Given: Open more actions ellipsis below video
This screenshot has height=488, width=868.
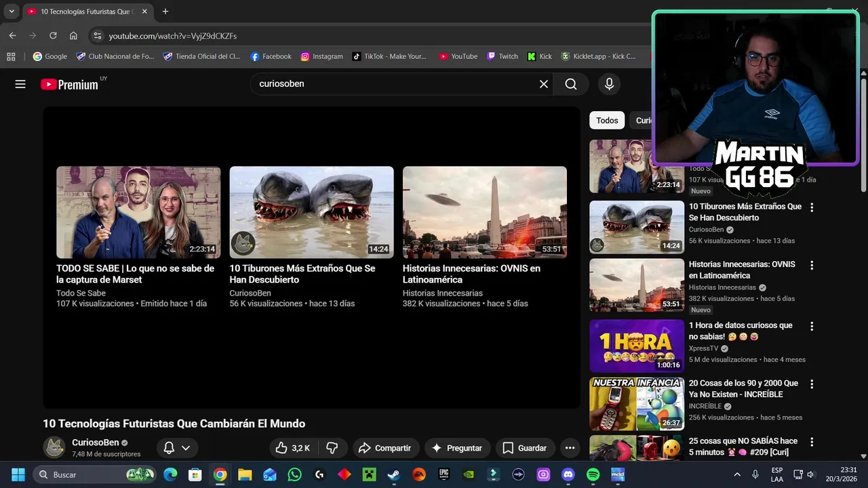Looking at the screenshot, I should (570, 448).
